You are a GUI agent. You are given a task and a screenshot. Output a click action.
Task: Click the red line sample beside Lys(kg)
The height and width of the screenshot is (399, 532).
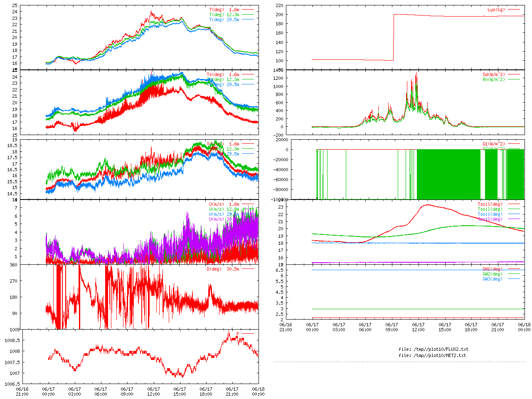(514, 10)
